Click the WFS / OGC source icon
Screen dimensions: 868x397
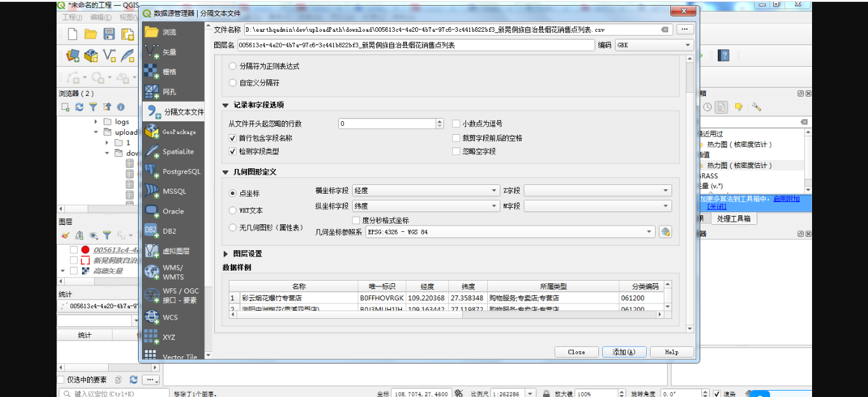[151, 295]
